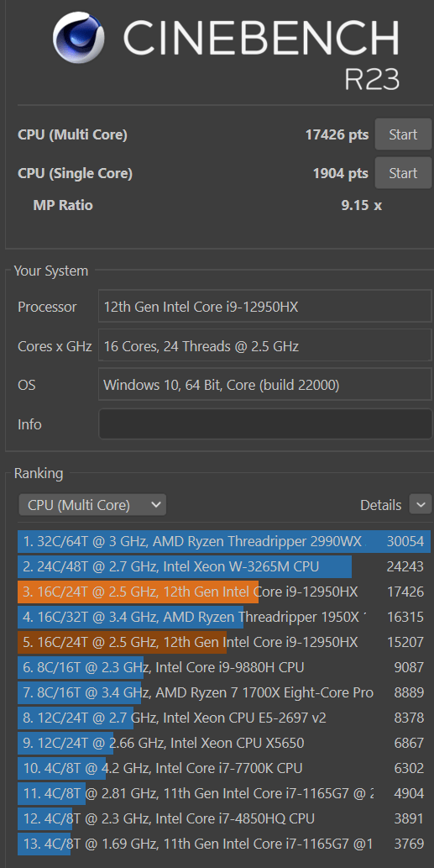Click the score 3891 in ranking
This screenshot has width=434, height=868.
click(x=409, y=818)
